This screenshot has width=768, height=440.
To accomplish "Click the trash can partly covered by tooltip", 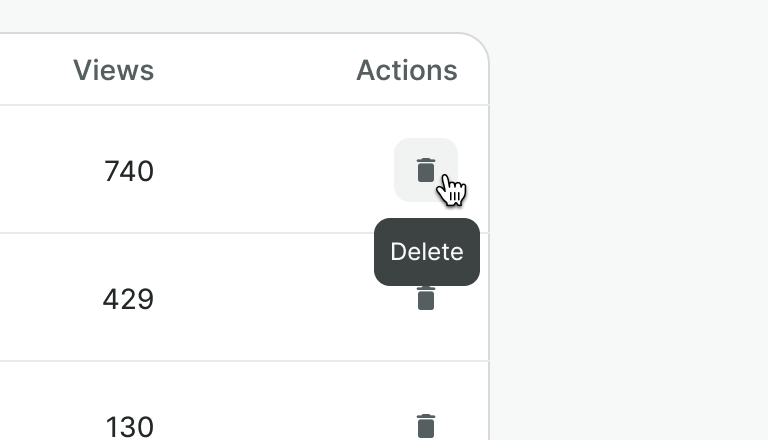I will (x=426, y=298).
